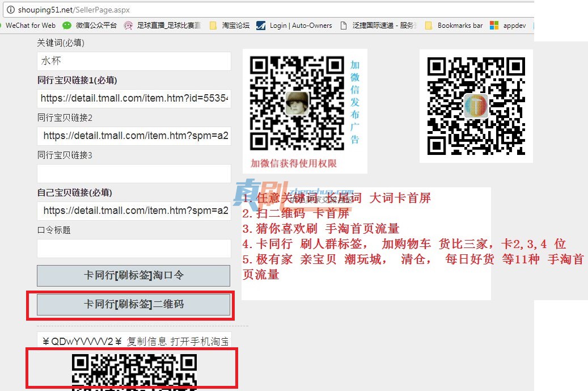Click the label 自己宝贝链接(必填)
The width and height of the screenshot is (588, 391).
pos(75,193)
